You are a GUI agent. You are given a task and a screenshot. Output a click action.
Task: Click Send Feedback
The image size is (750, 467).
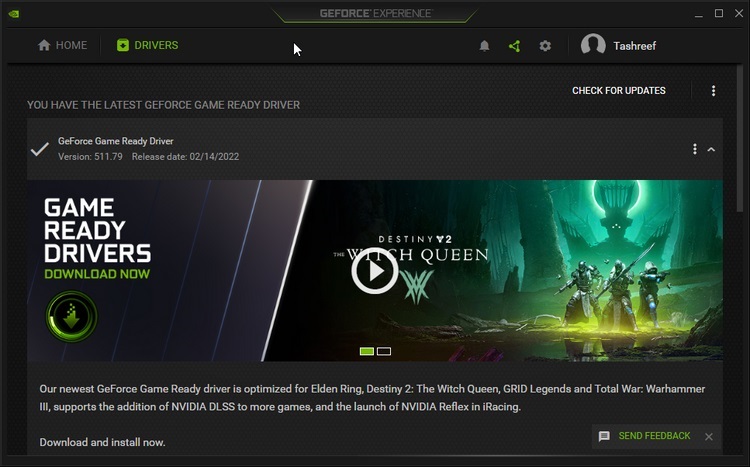pyautogui.click(x=654, y=436)
